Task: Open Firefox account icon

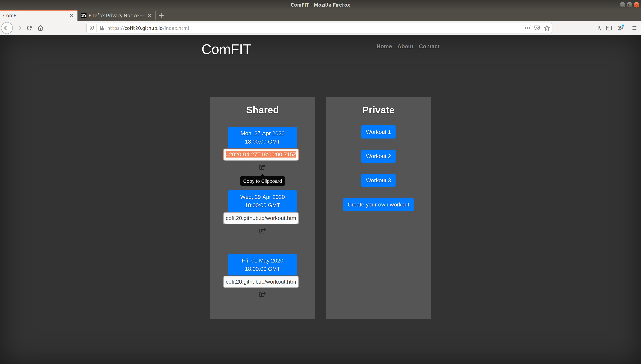Action: (x=620, y=28)
